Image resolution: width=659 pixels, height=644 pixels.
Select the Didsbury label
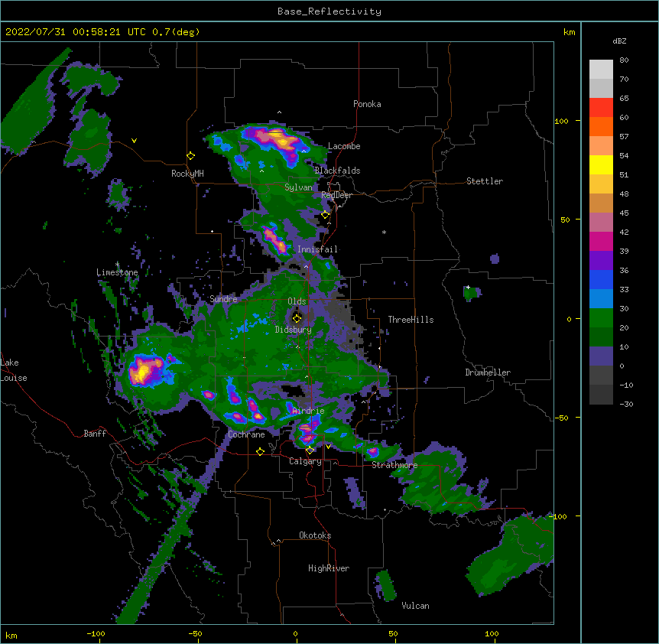click(x=294, y=330)
